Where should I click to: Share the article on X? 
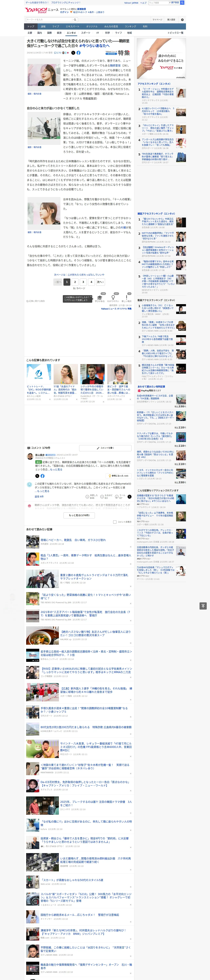pos(73,53)
